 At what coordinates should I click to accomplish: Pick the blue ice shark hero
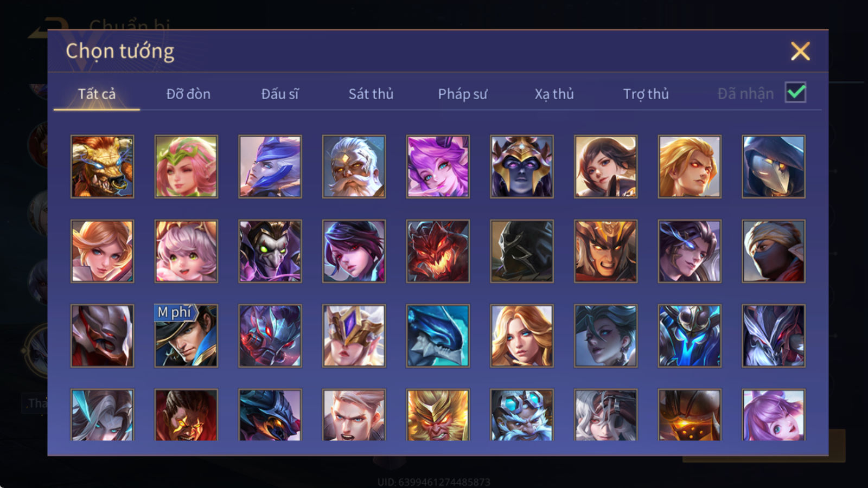[x=438, y=336]
